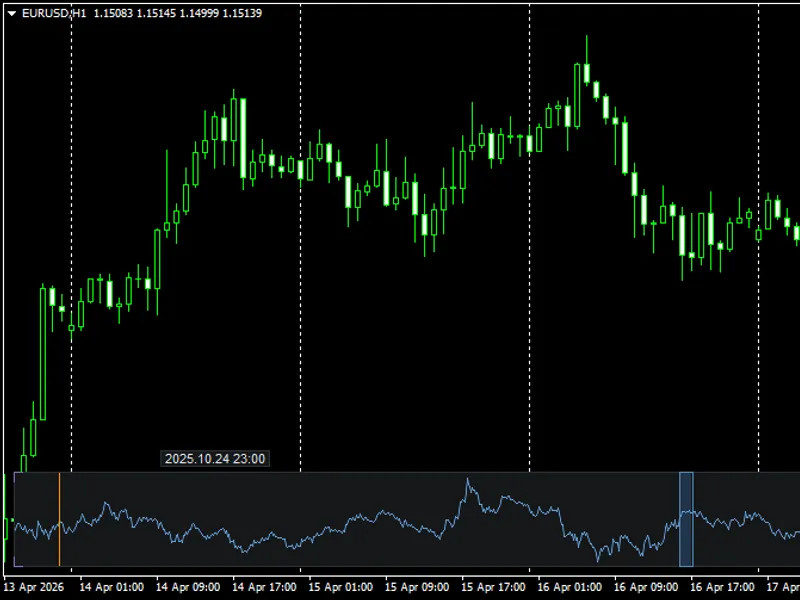The image size is (800, 600).
Task: Click the 13 Apr 2026 axis label
Action: tap(34, 587)
